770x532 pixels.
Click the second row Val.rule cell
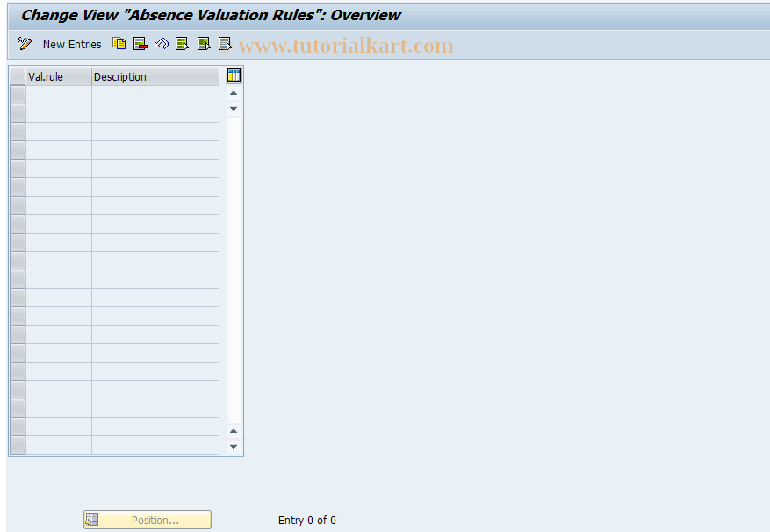pyautogui.click(x=59, y=113)
